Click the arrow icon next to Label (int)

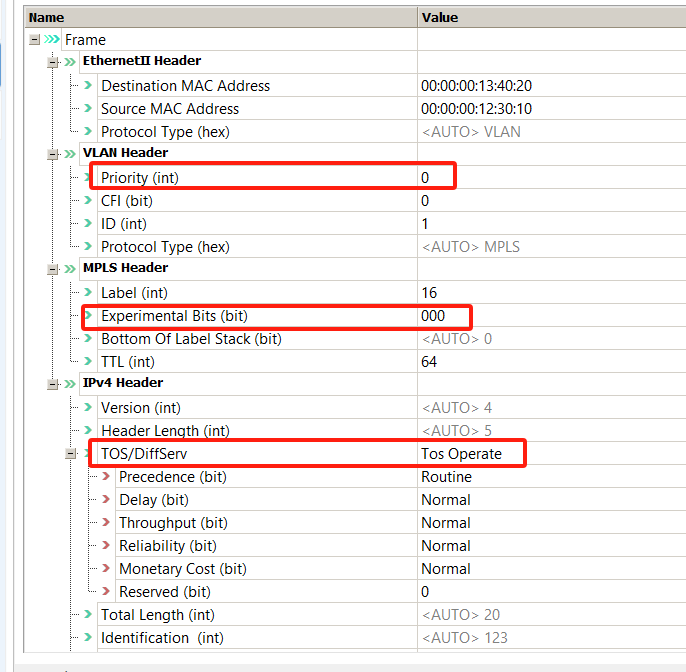(88, 293)
